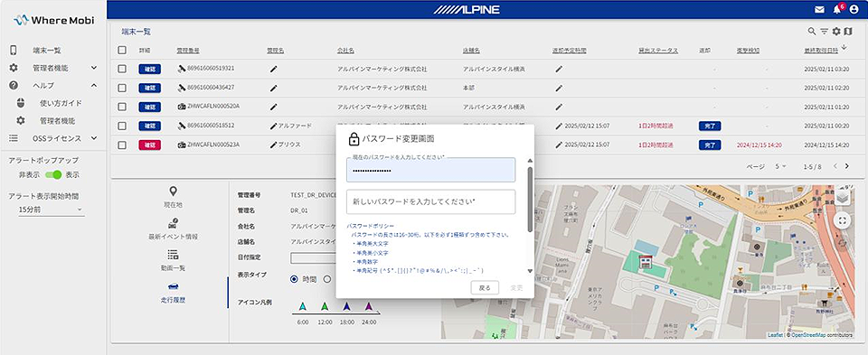868x355 pixels.
Task: Click the 日付指定 date input field
Action: point(313,257)
